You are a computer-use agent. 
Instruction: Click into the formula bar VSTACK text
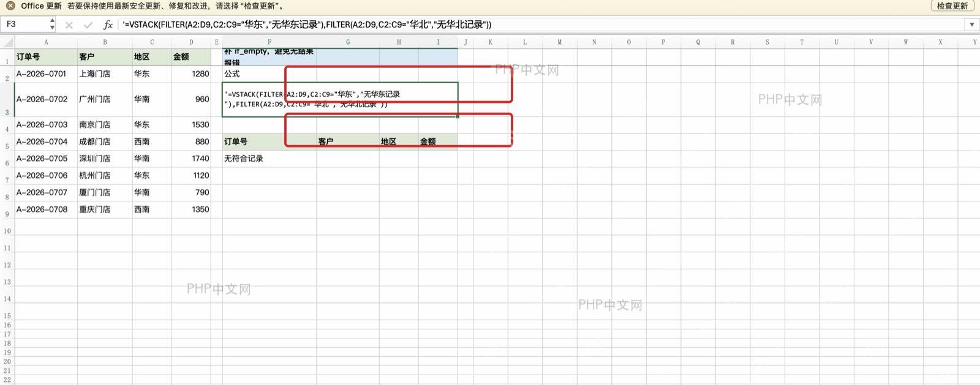[x=307, y=24]
